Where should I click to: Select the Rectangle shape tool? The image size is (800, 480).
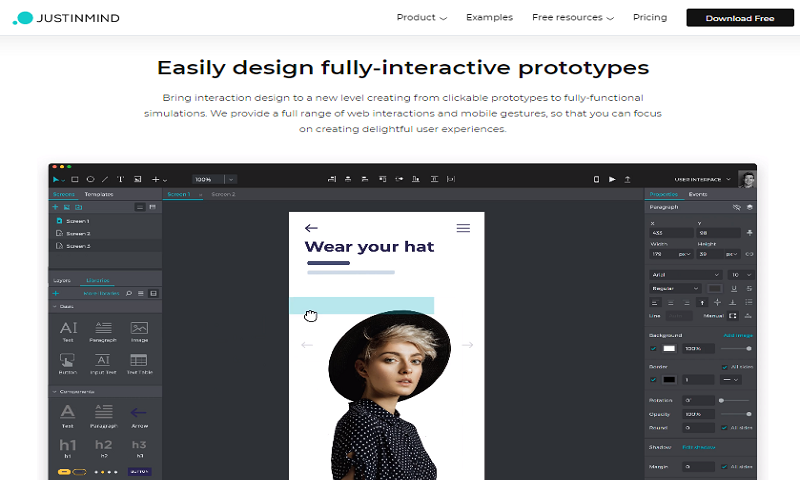click(76, 179)
